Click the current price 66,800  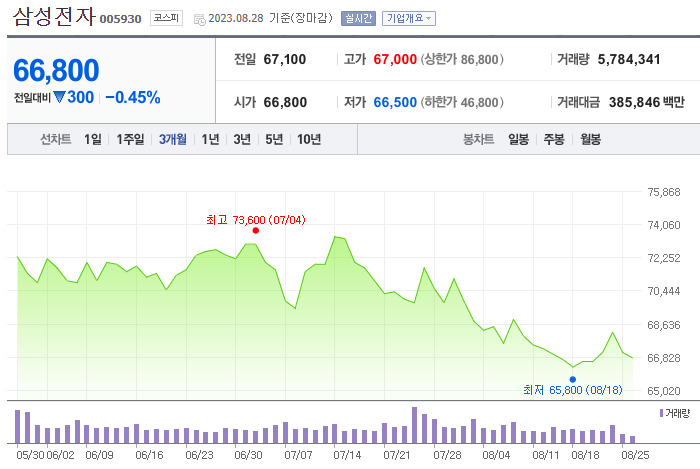(x=56, y=71)
